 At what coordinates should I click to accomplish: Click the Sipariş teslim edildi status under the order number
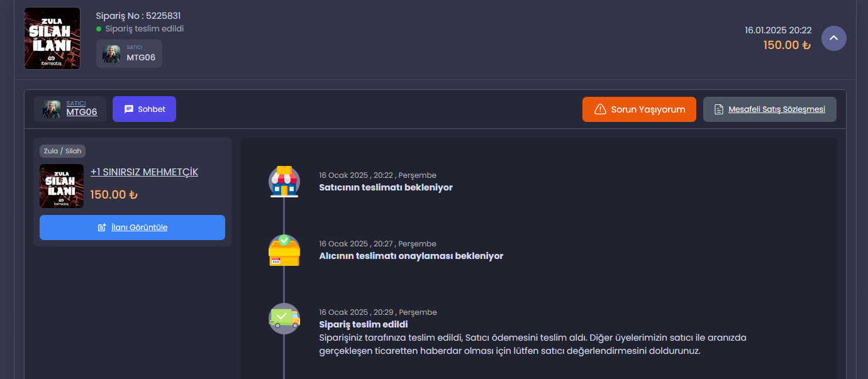point(145,29)
